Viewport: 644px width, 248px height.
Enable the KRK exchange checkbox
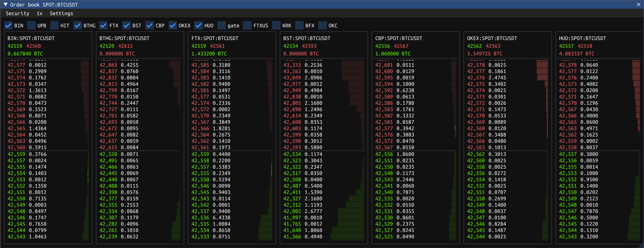(276, 25)
